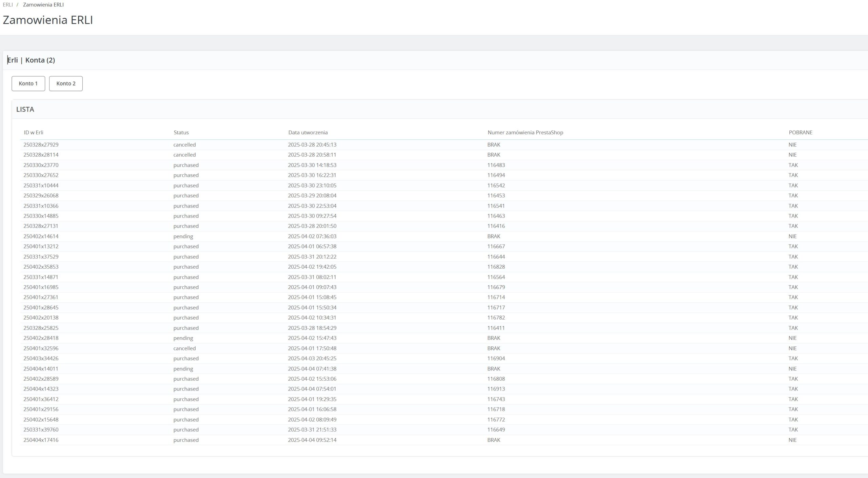Viewport: 868px width, 478px height.
Task: Click the Data utworzenia column header
Action: (x=308, y=132)
